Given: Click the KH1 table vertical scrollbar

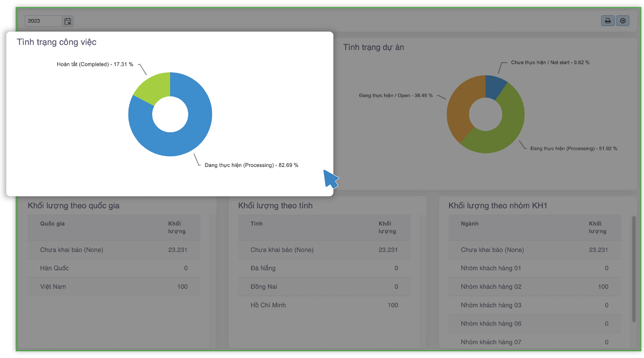Looking at the screenshot, I should (x=634, y=269).
